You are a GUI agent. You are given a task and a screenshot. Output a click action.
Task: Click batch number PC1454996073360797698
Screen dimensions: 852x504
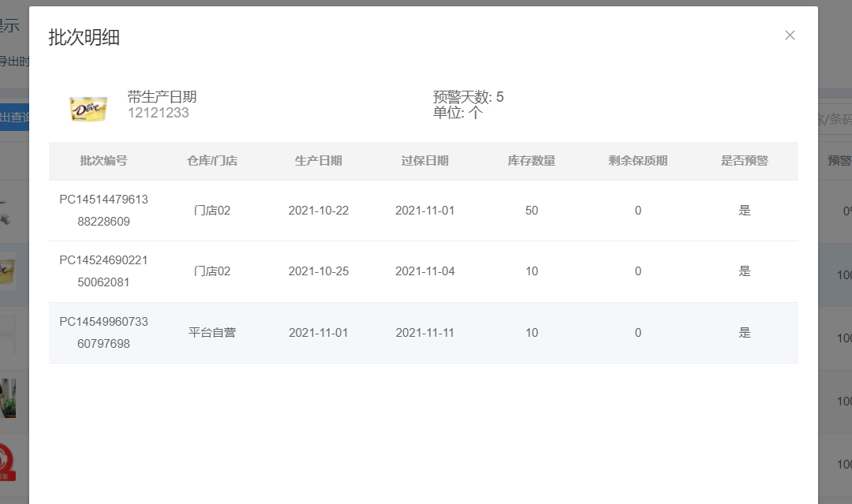103,333
